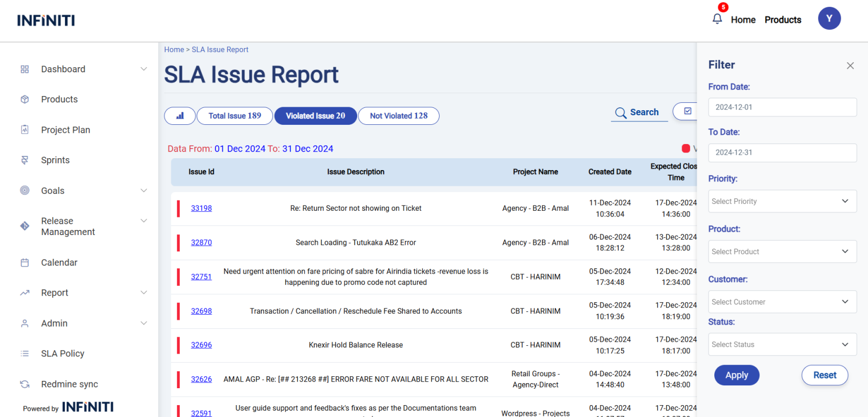868x417 pixels.
Task: Switch to the Not Violated 128 tab
Action: pyautogui.click(x=398, y=116)
